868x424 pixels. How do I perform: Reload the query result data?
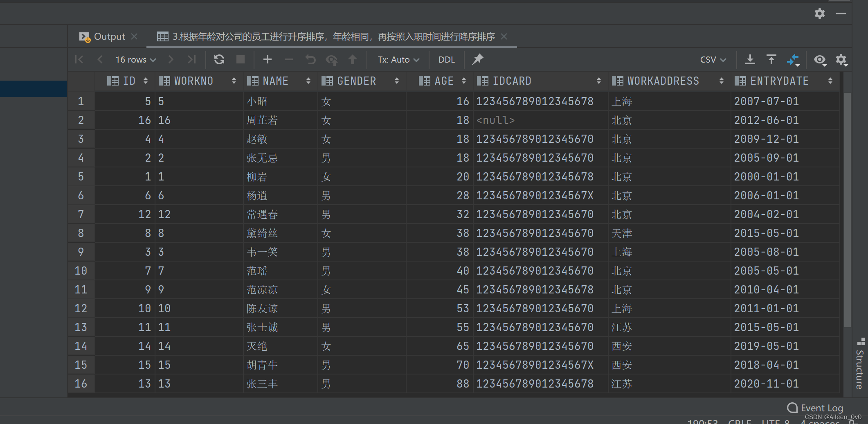tap(219, 60)
